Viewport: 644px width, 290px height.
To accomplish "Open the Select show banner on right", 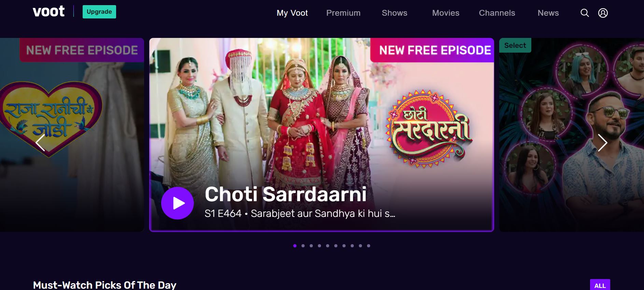I will [x=572, y=135].
